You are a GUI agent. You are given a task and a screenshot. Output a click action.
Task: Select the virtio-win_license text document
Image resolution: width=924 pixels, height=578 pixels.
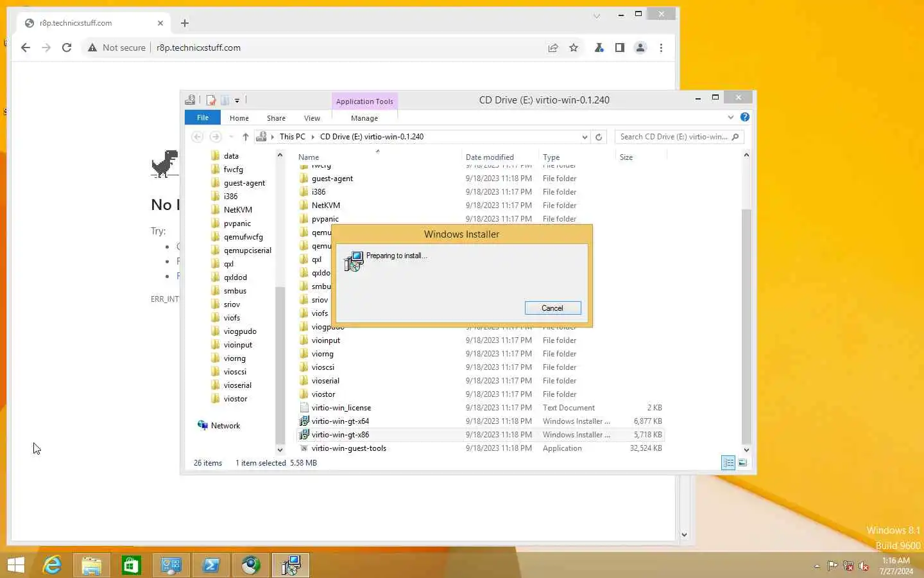click(x=341, y=408)
